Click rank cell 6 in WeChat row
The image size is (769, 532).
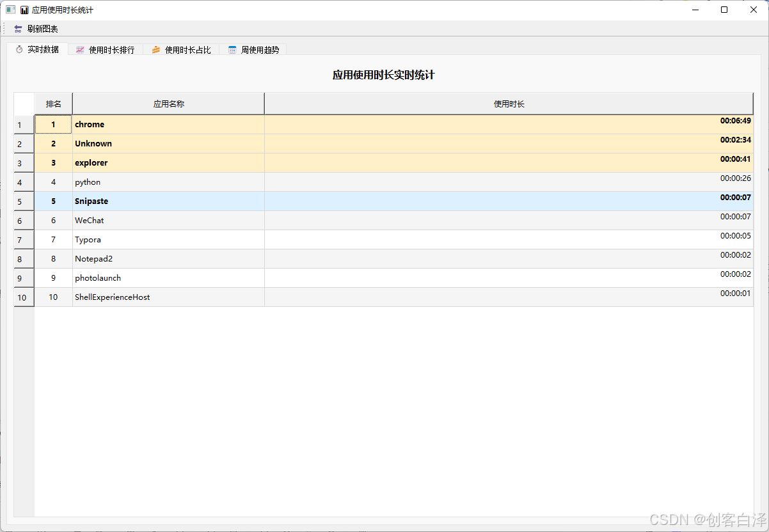click(x=54, y=221)
